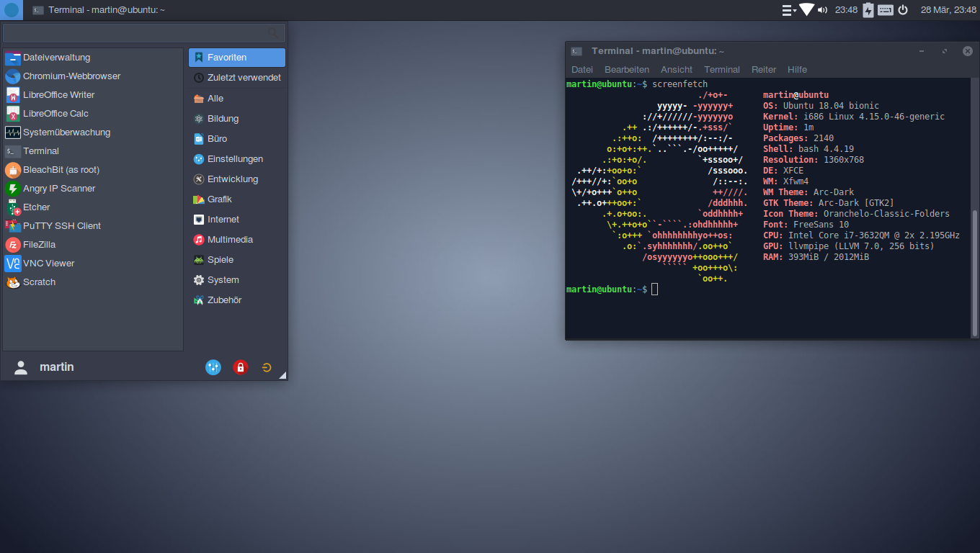Launch BleachBit (as root)
This screenshot has width=980, height=553.
[x=93, y=170]
